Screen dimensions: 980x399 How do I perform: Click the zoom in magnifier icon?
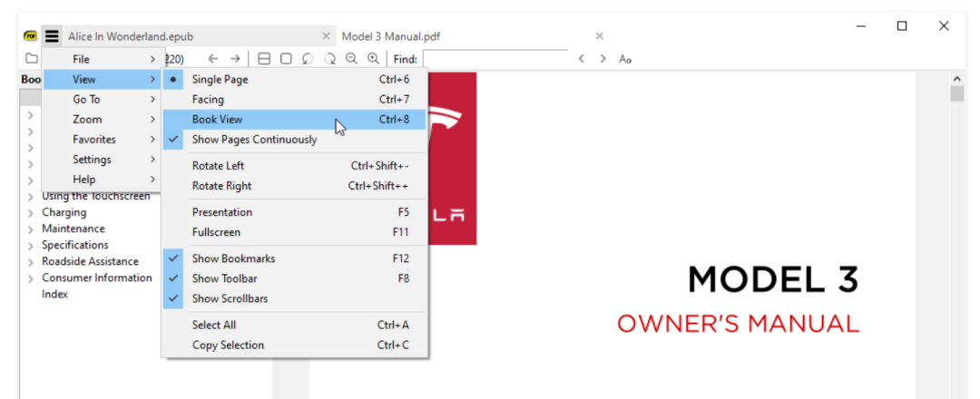click(373, 58)
